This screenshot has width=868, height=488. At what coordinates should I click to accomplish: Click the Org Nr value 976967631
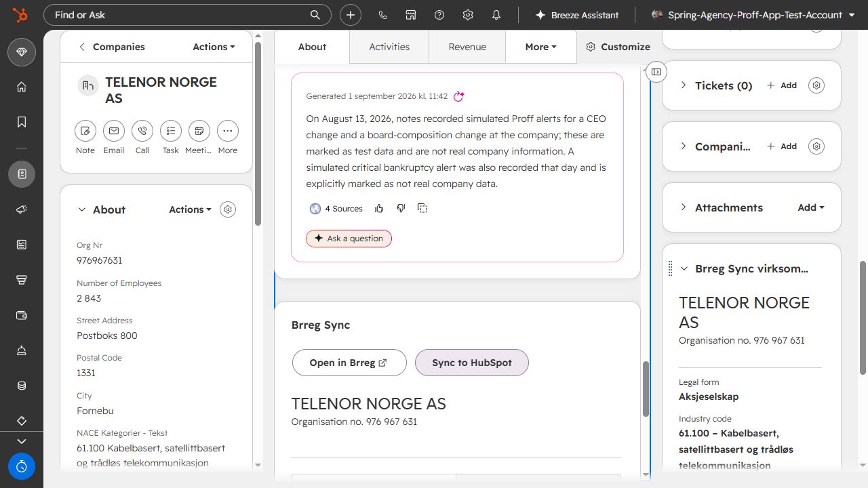point(100,260)
